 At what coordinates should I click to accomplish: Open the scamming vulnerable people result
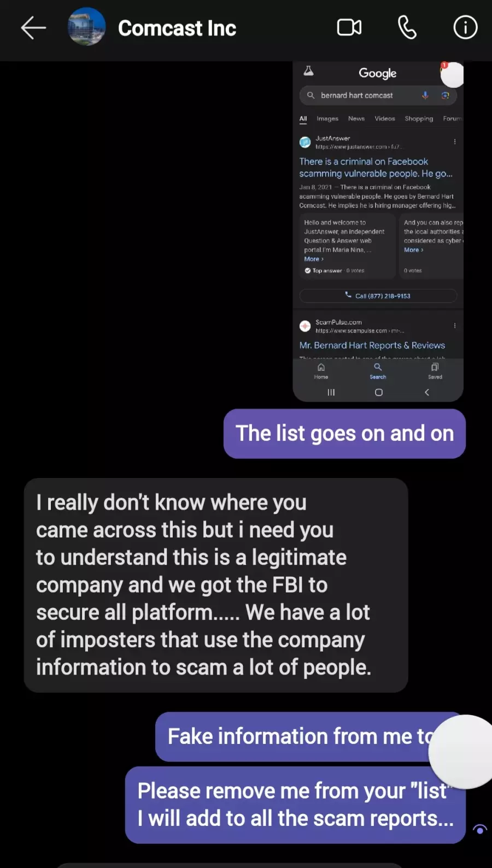[x=376, y=168]
